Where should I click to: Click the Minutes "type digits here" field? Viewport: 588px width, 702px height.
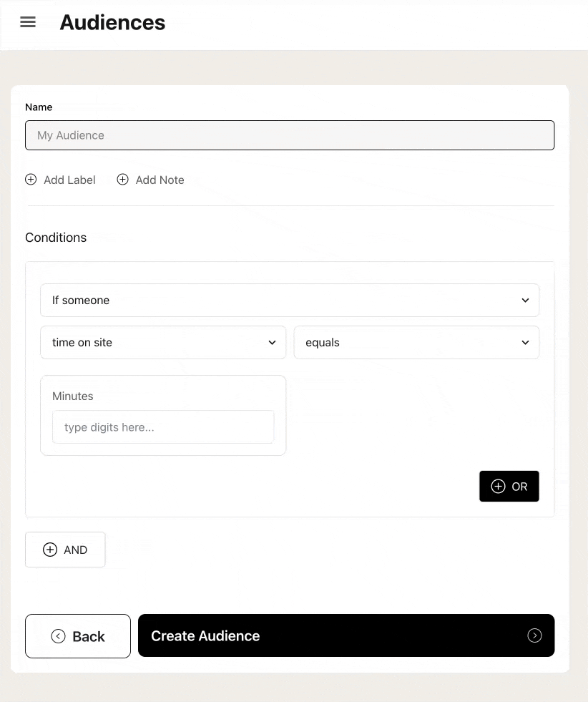[x=163, y=427]
